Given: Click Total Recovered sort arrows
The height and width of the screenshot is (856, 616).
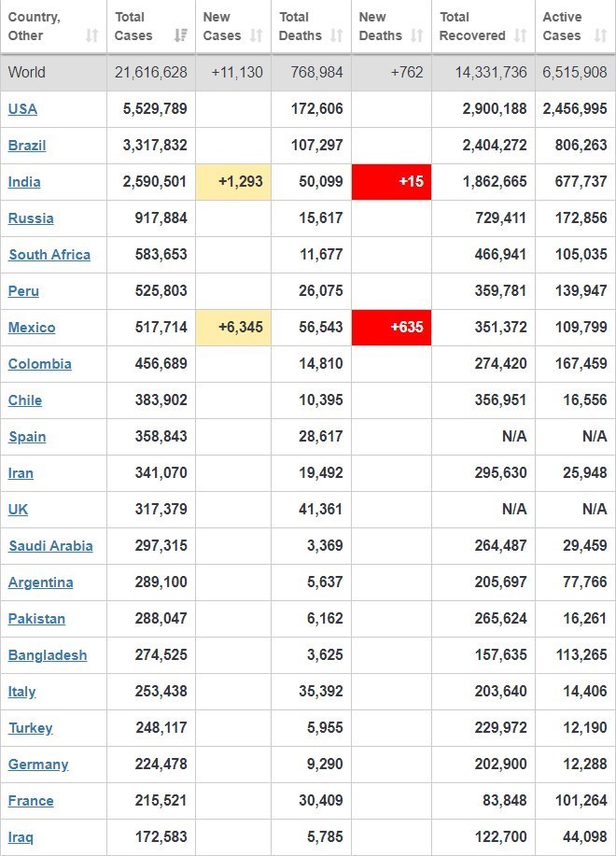Looking at the screenshot, I should point(521,35).
